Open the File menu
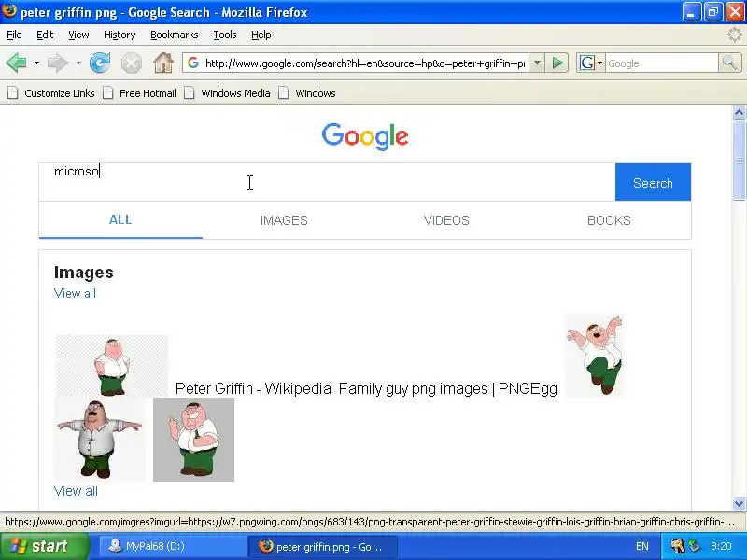Screen dimensions: 747x560 point(14,35)
